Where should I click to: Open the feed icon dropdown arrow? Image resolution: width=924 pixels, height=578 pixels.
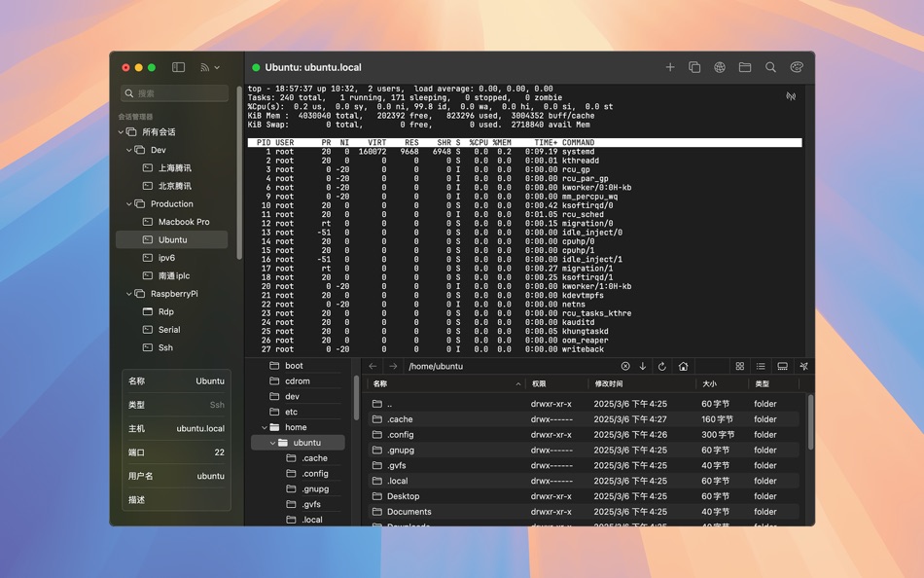coord(217,68)
